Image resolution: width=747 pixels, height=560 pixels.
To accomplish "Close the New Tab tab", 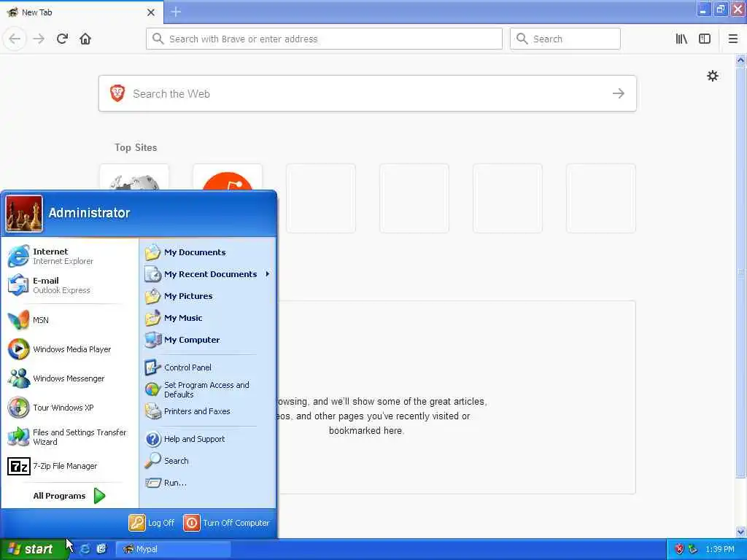I will pos(150,12).
